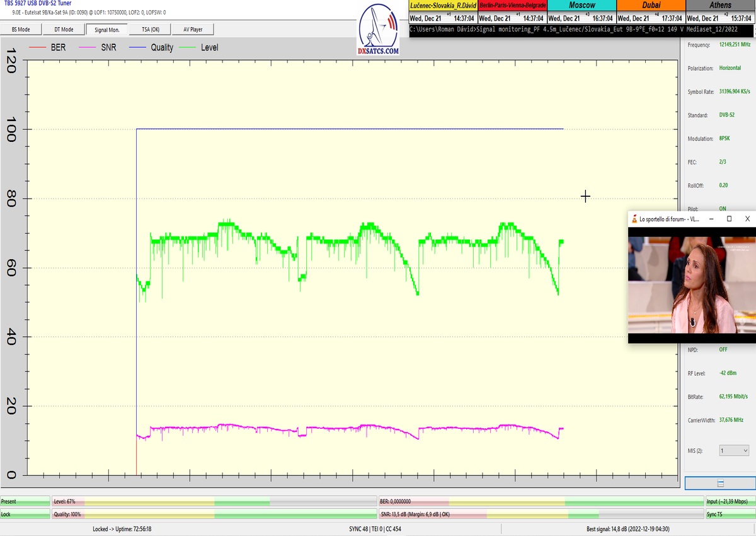
Task: Click the VLC video picture area
Action: (x=691, y=285)
